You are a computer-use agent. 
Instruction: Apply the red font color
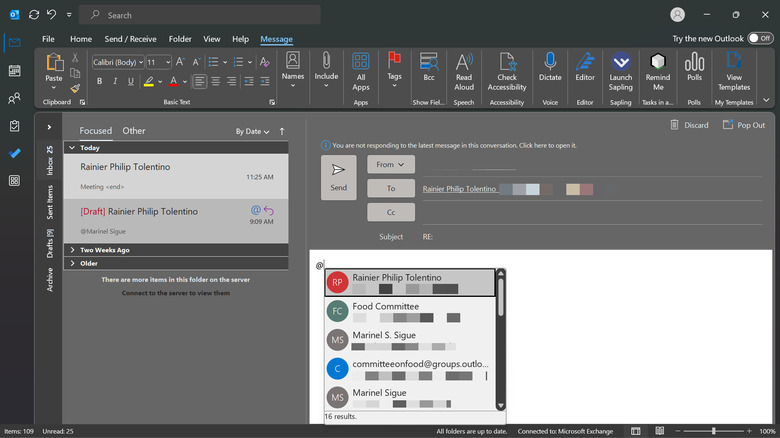(x=174, y=82)
